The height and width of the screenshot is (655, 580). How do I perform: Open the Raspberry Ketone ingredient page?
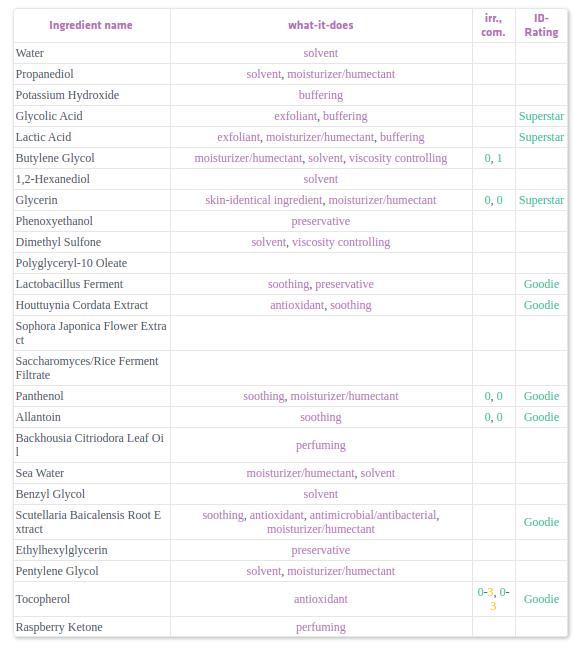59,627
